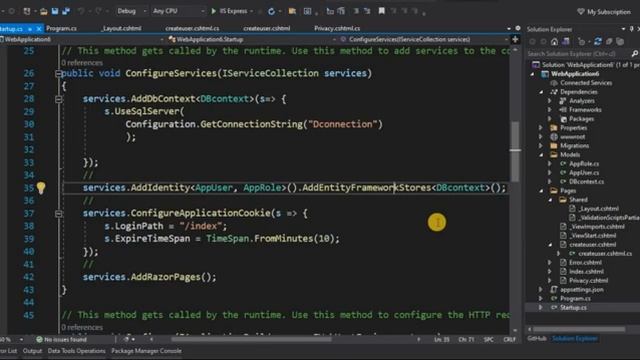Viewport: 640px width, 360px height.
Task: Expand the Migrations folder
Action: tap(541, 146)
